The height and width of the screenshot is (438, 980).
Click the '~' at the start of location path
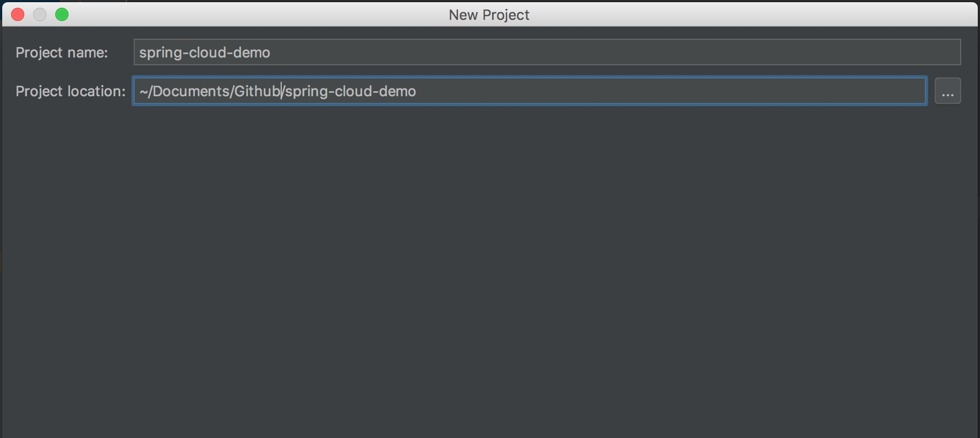point(143,91)
